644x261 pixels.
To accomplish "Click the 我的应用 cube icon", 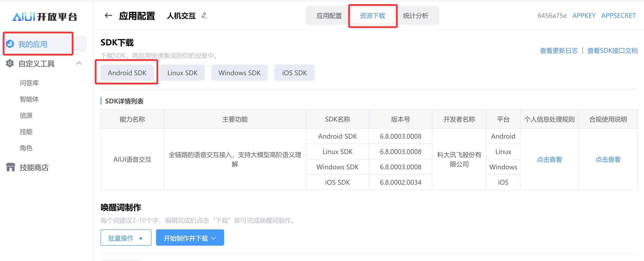I will (10, 44).
